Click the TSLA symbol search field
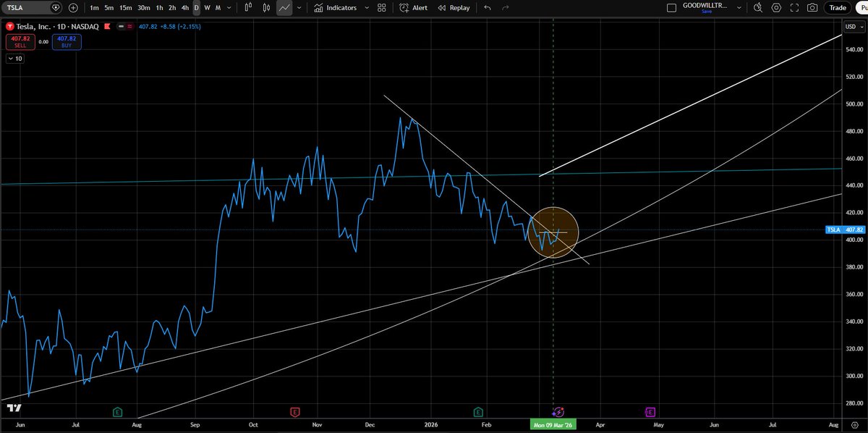 [32, 8]
